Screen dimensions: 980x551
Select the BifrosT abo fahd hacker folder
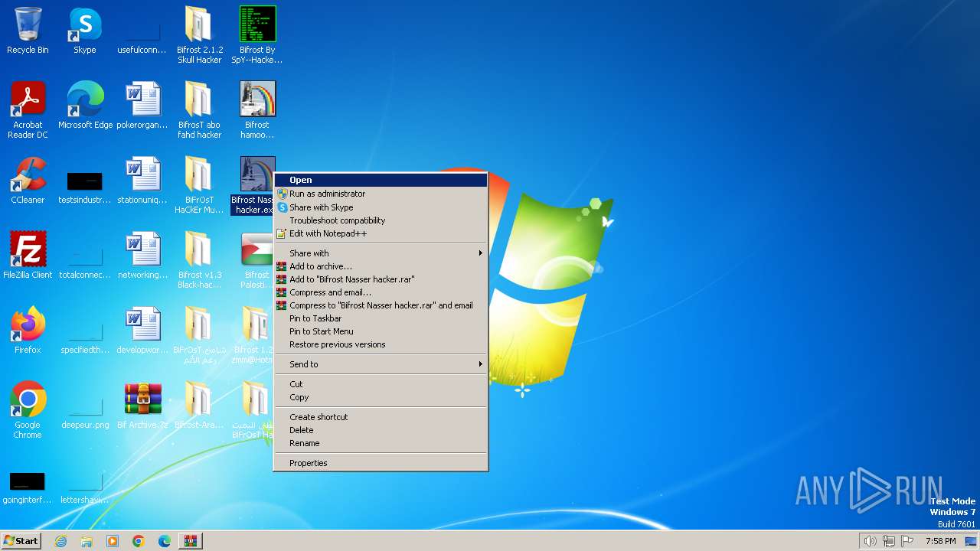199,109
